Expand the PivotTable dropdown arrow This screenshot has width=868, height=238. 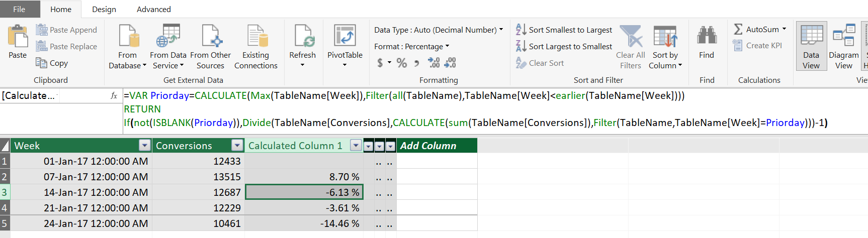point(345,65)
